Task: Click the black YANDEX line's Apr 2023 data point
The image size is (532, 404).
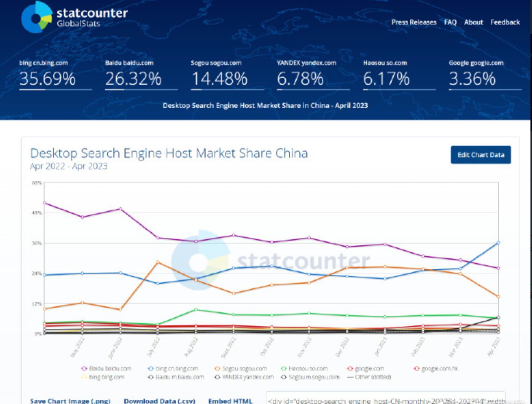Action: pyautogui.click(x=498, y=317)
